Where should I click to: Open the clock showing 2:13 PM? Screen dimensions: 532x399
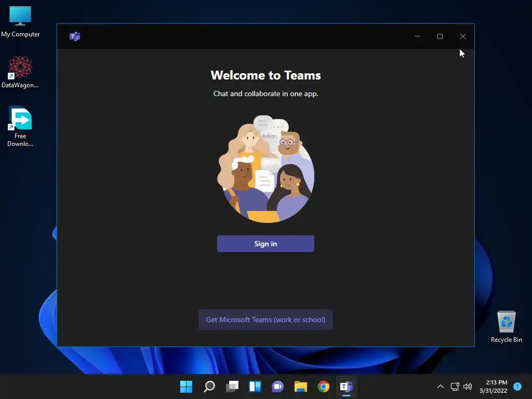click(x=494, y=387)
